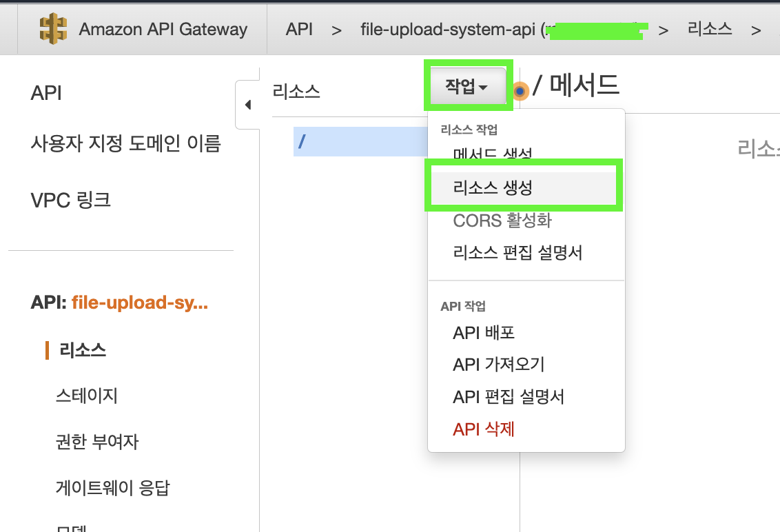780x532 pixels.
Task: Open API in left sidebar
Action: click(x=46, y=93)
